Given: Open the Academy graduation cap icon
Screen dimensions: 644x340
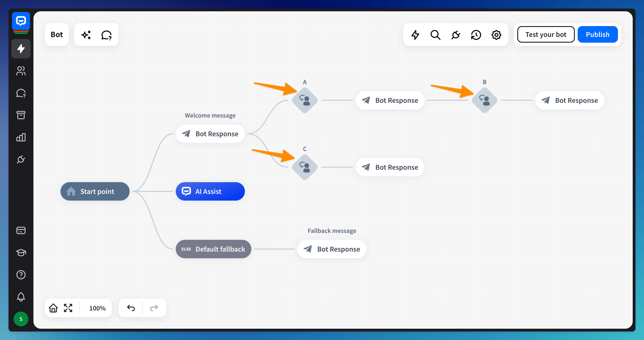Looking at the screenshot, I should point(21,252).
